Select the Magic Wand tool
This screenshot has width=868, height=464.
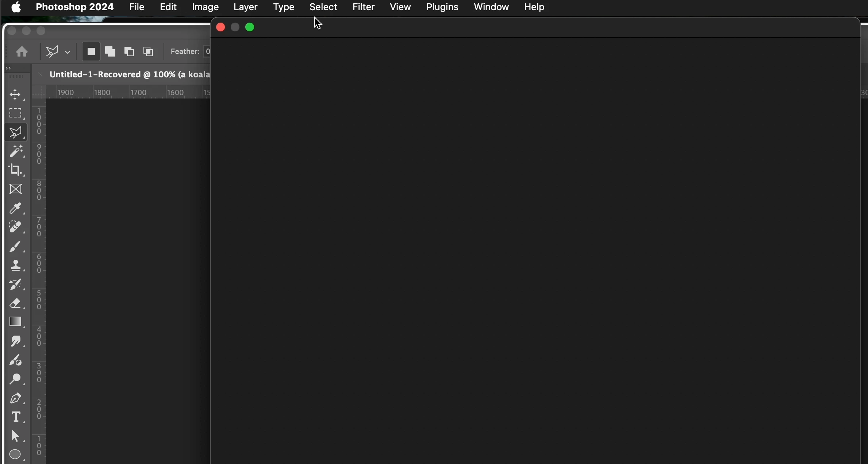[x=16, y=151]
